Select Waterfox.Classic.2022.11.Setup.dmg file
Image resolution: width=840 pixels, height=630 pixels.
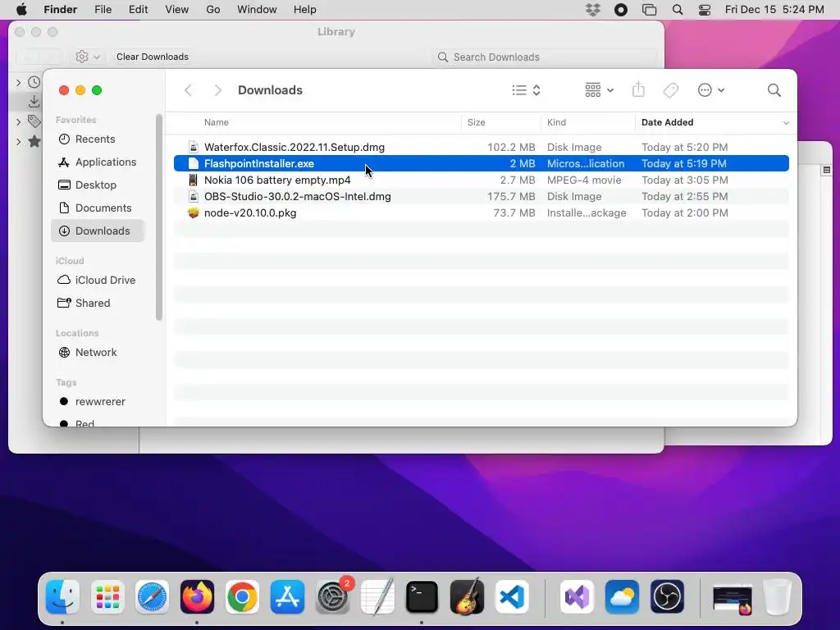pos(481,147)
